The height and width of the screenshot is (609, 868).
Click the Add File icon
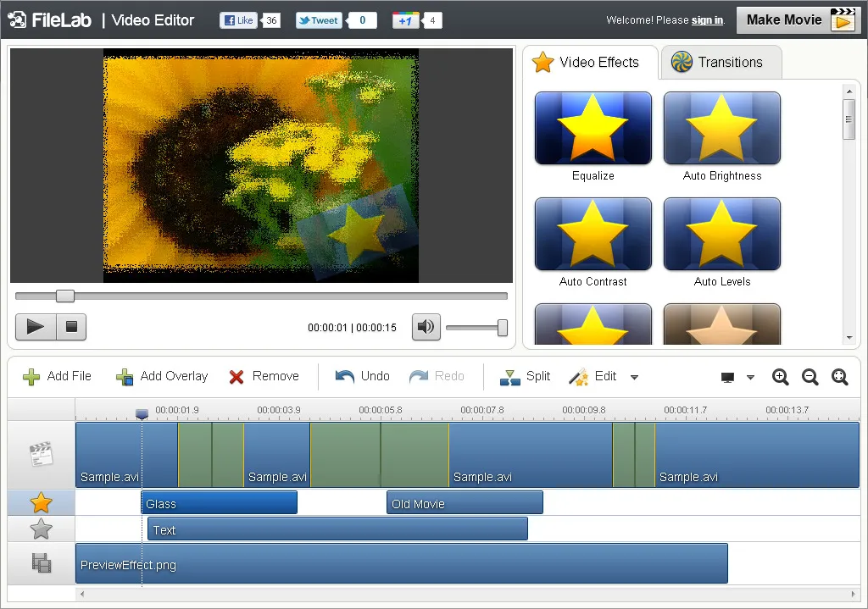pos(31,376)
